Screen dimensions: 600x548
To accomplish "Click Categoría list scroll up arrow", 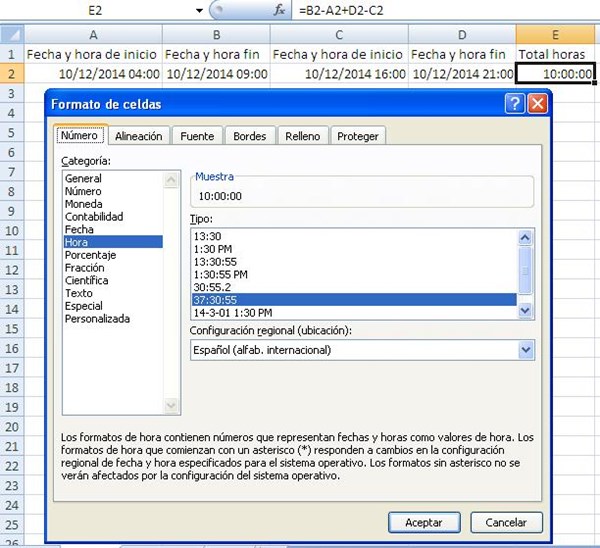I will click(171, 180).
